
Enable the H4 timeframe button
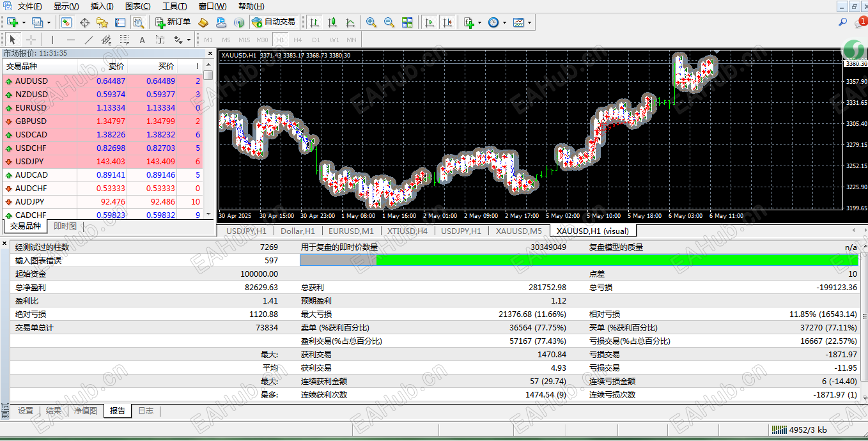coord(297,40)
